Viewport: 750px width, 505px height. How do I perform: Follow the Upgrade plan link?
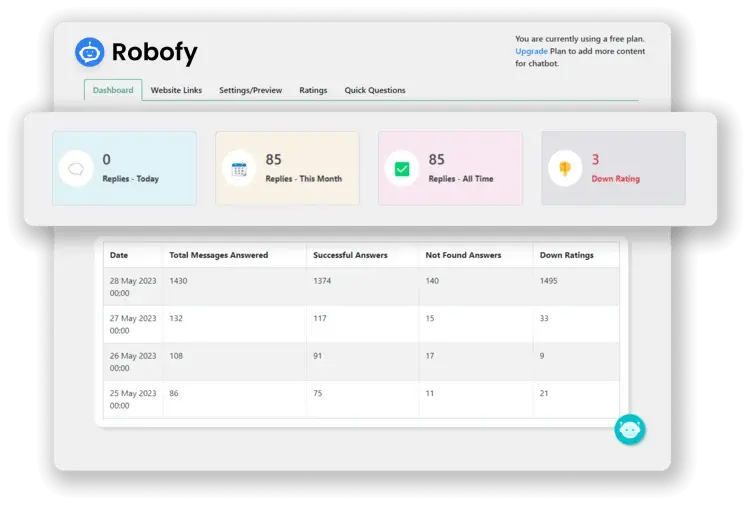pos(531,51)
